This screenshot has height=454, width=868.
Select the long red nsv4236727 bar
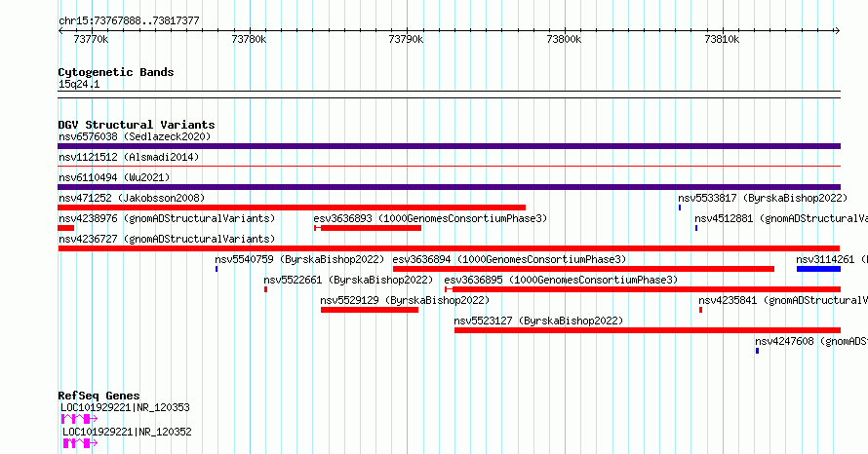tap(449, 248)
